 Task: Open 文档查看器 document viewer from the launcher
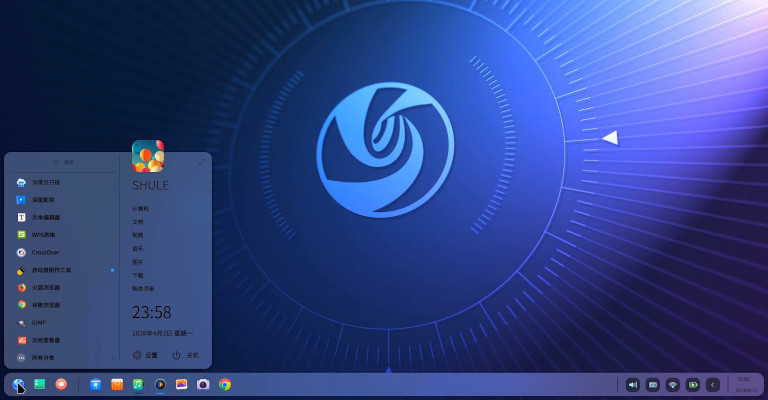coord(62,340)
